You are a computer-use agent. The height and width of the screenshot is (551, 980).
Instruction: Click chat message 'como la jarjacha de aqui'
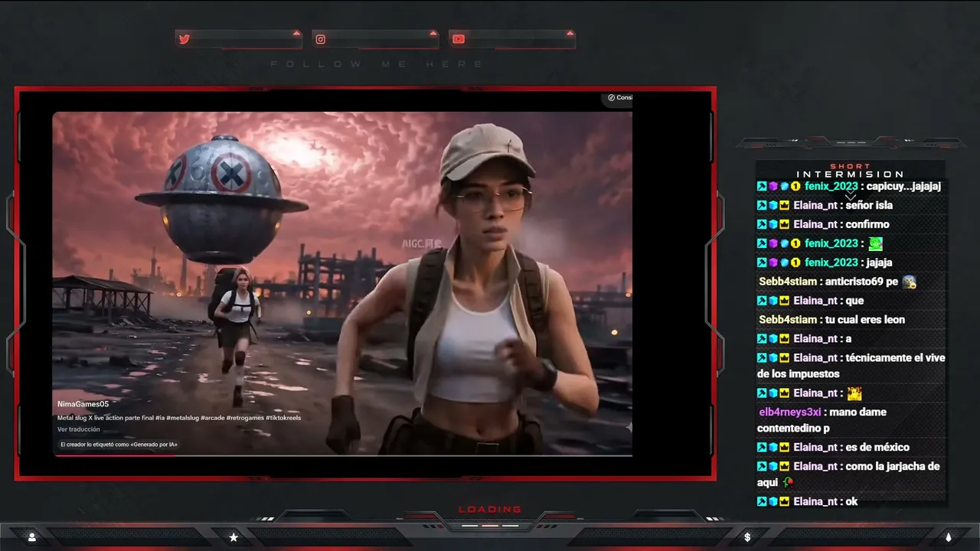click(x=848, y=474)
